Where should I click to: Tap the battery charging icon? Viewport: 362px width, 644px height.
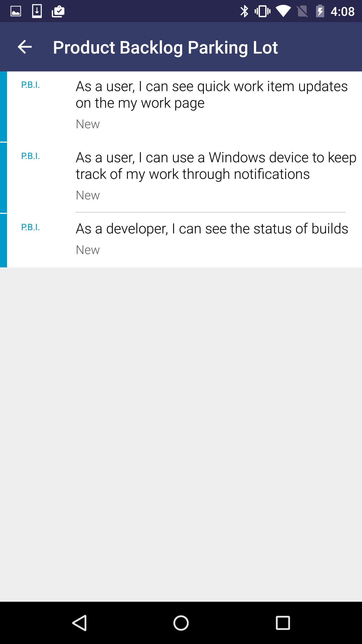(320, 11)
